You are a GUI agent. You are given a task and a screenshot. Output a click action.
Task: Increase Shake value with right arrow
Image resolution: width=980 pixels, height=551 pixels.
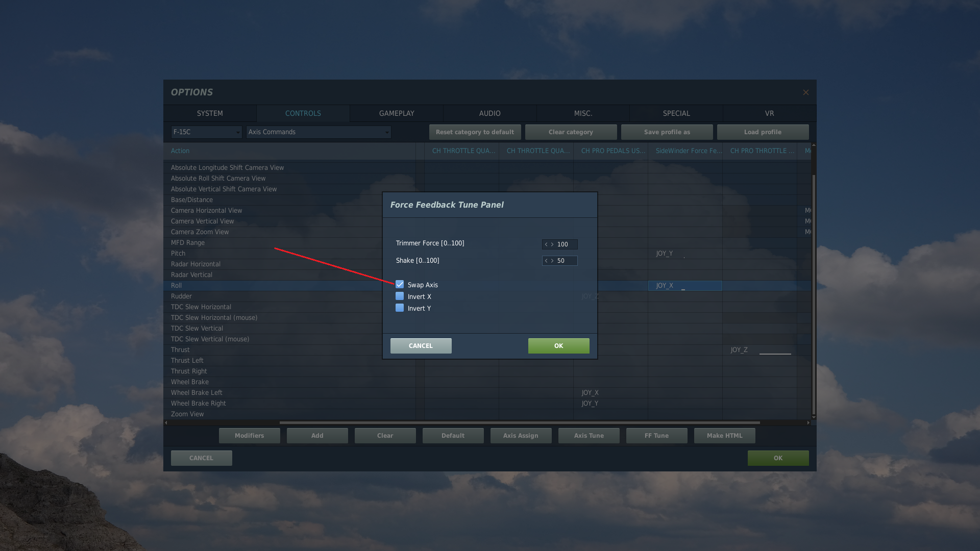click(552, 261)
